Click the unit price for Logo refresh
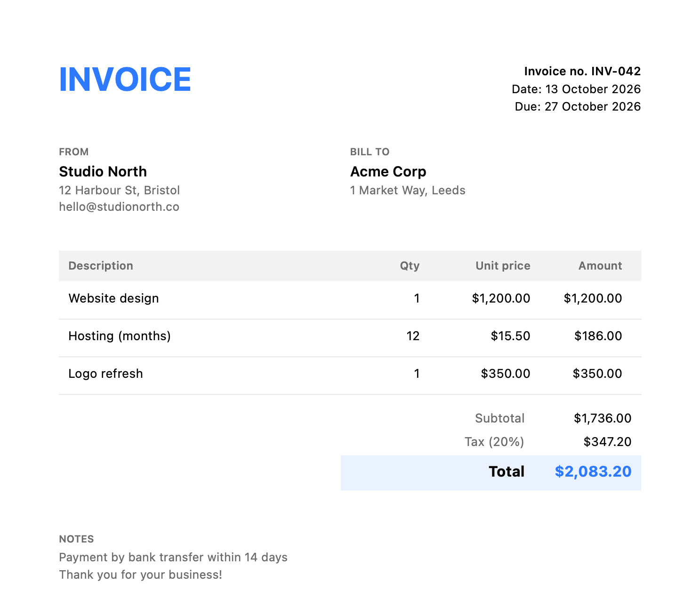 tap(506, 374)
